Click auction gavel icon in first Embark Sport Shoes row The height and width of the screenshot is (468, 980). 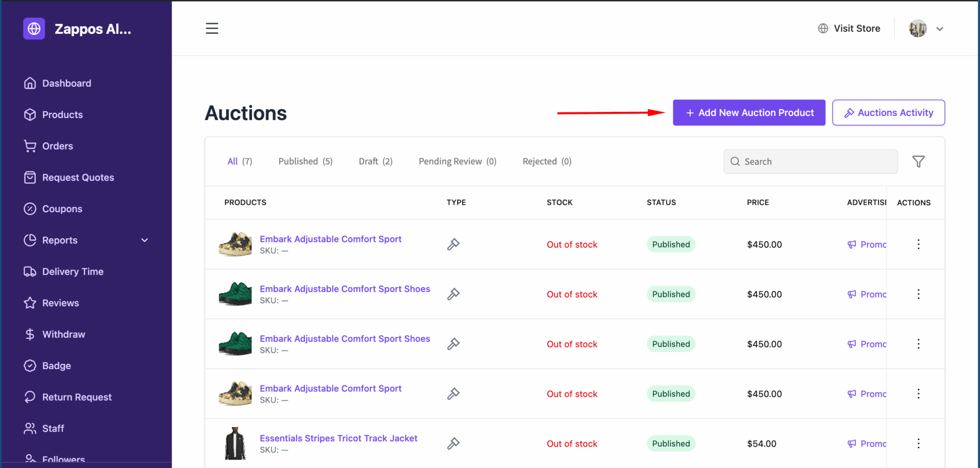click(x=453, y=294)
